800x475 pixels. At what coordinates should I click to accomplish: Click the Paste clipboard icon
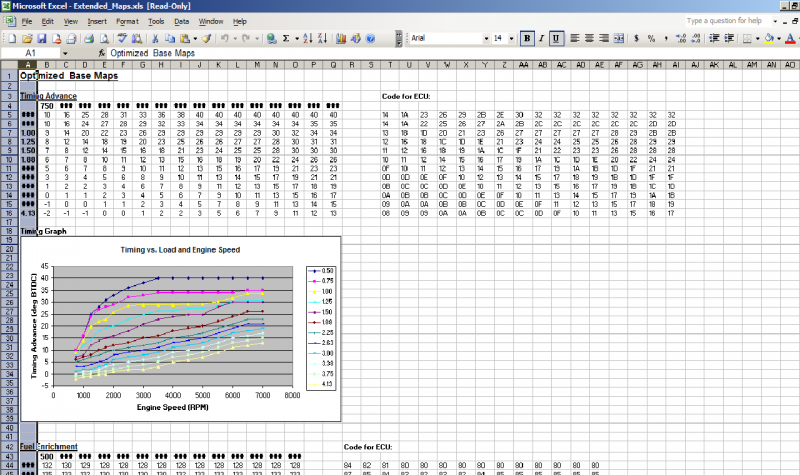(x=185, y=38)
